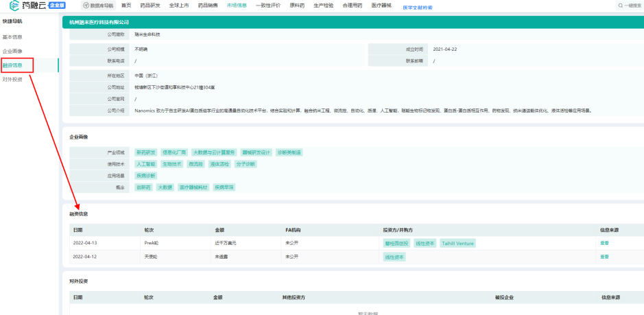This screenshot has width=644, height=315.
Task: Open 医疗器械 menu item
Action: 381,5
